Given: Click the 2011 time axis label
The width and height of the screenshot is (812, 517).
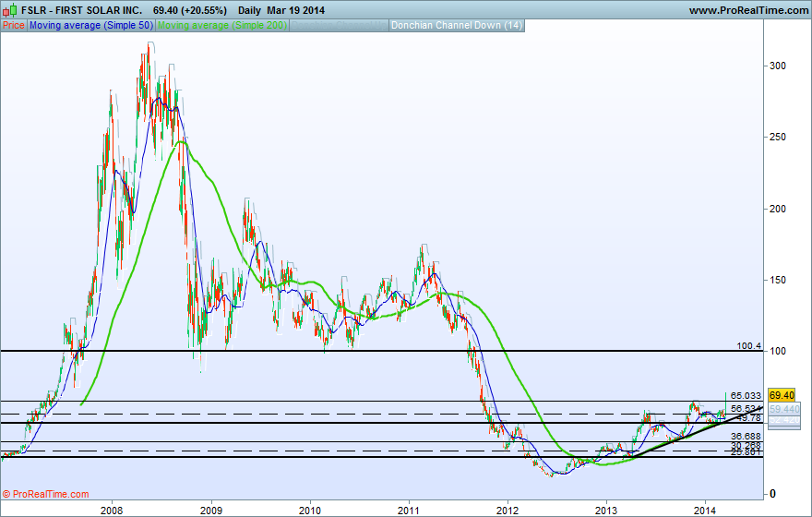Looking at the screenshot, I should (x=409, y=511).
